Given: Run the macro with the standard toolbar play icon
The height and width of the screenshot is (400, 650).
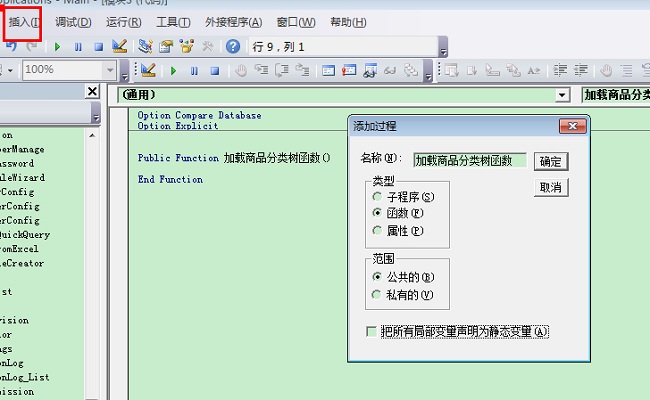Looking at the screenshot, I should pos(57,47).
